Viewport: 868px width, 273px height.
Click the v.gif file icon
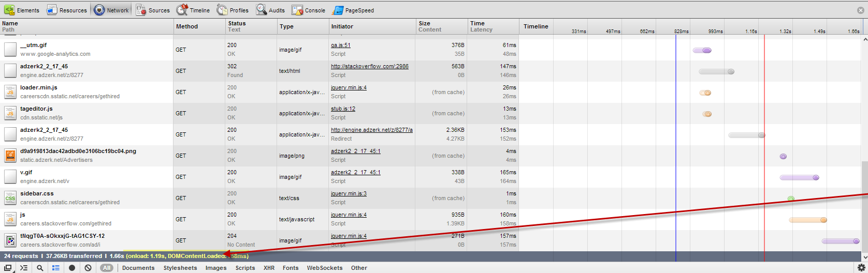(10, 177)
